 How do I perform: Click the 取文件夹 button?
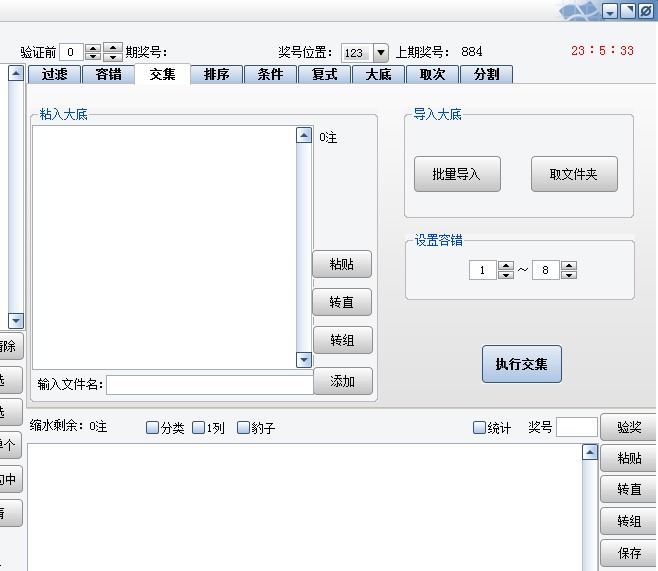(574, 174)
